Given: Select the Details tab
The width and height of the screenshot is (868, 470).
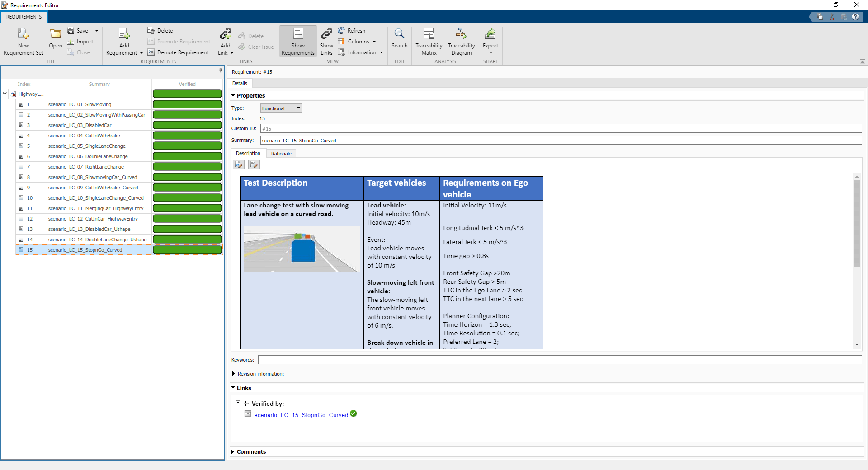Looking at the screenshot, I should click(x=240, y=83).
